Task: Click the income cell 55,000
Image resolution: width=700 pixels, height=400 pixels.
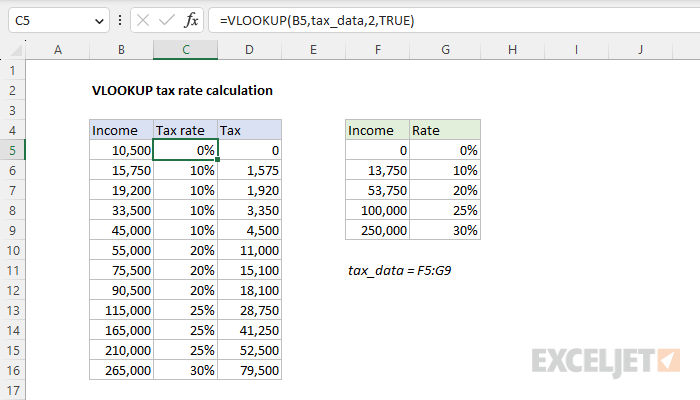Action: tap(121, 250)
